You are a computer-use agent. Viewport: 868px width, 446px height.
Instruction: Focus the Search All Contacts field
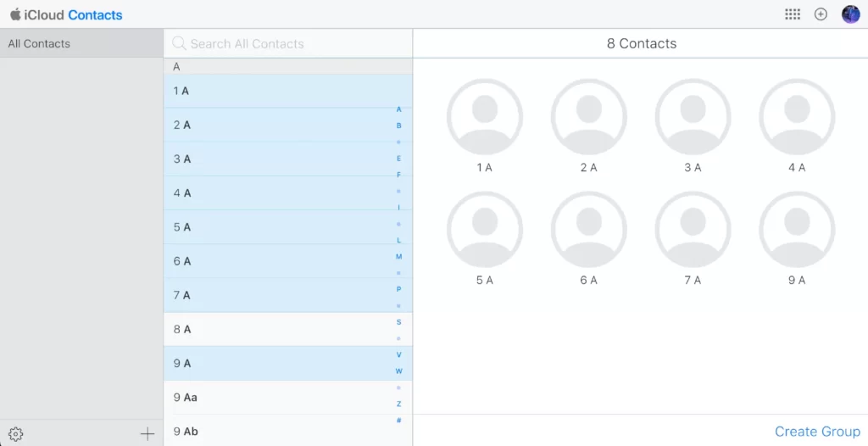pyautogui.click(x=288, y=44)
